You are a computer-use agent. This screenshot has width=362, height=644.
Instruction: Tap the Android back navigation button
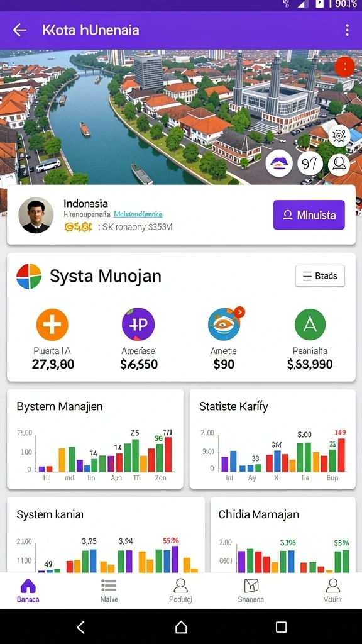(81, 627)
